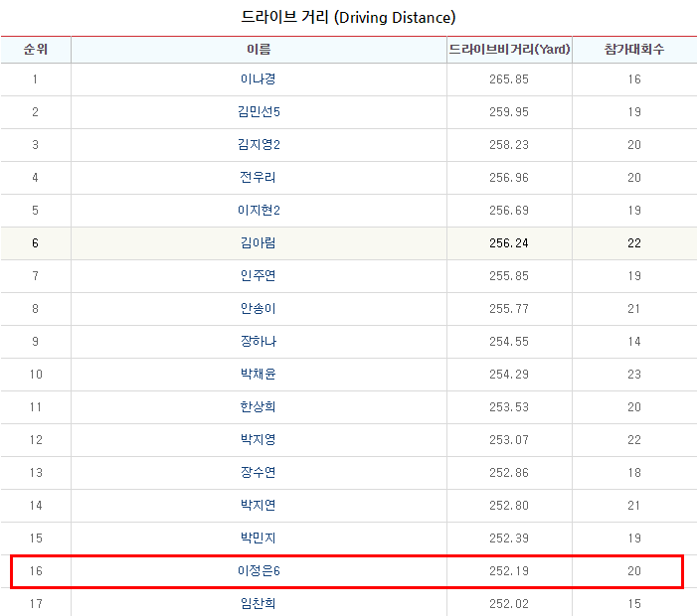The image size is (700, 616).
Task: Open player link 이지현2
Action: pyautogui.click(x=259, y=211)
